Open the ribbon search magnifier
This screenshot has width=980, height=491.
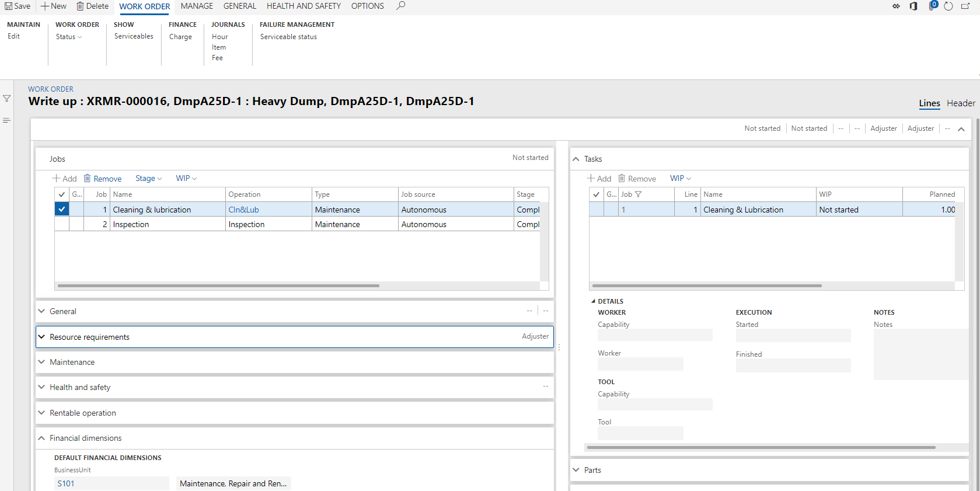[x=400, y=6]
